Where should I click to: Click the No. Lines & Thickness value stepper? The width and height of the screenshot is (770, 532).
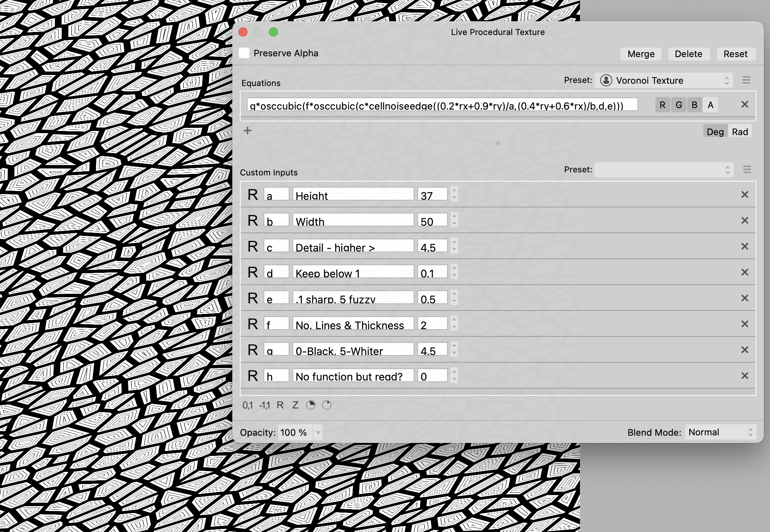(454, 323)
